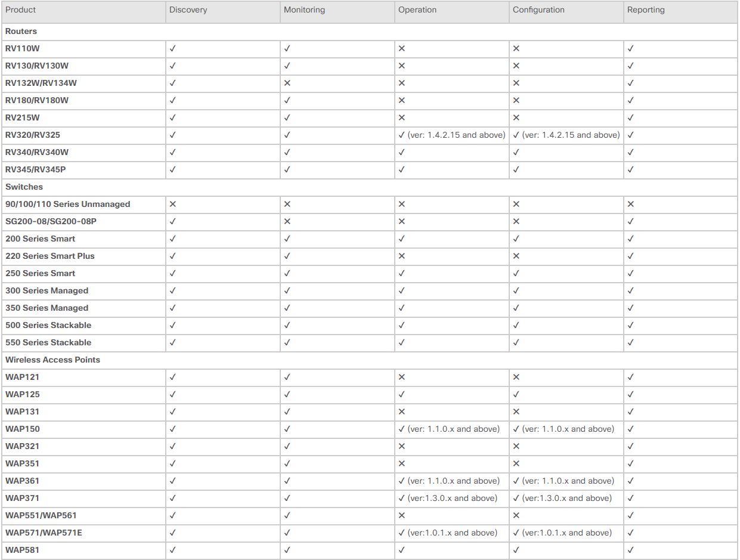Viewport: 740px width, 560px height.
Task: Select the Routers section heading
Action: click(21, 31)
